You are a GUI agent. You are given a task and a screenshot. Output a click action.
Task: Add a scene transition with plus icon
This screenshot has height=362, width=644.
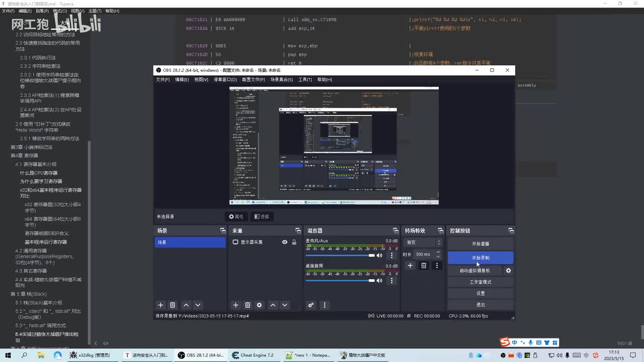410,265
